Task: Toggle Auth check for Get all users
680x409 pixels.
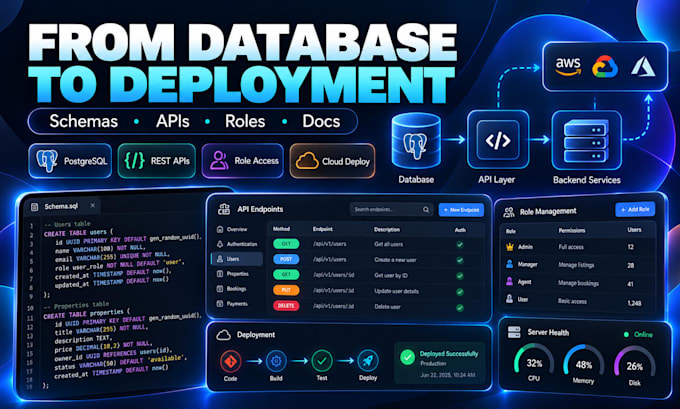Action: pos(460,245)
